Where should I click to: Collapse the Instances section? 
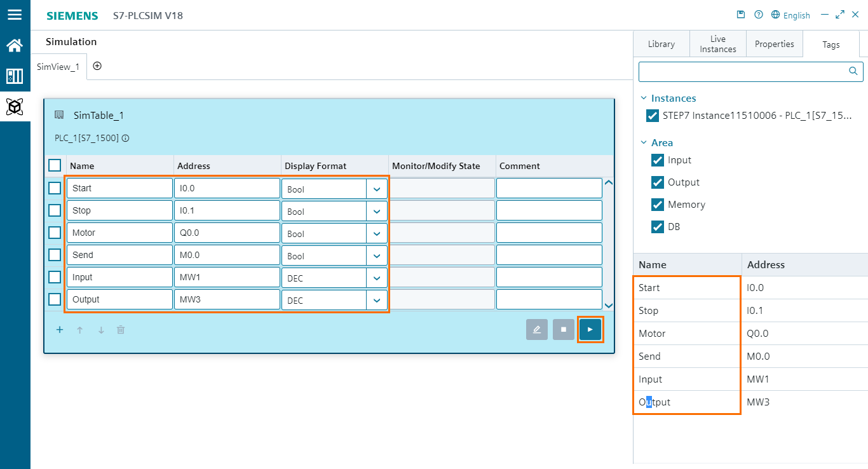point(644,99)
